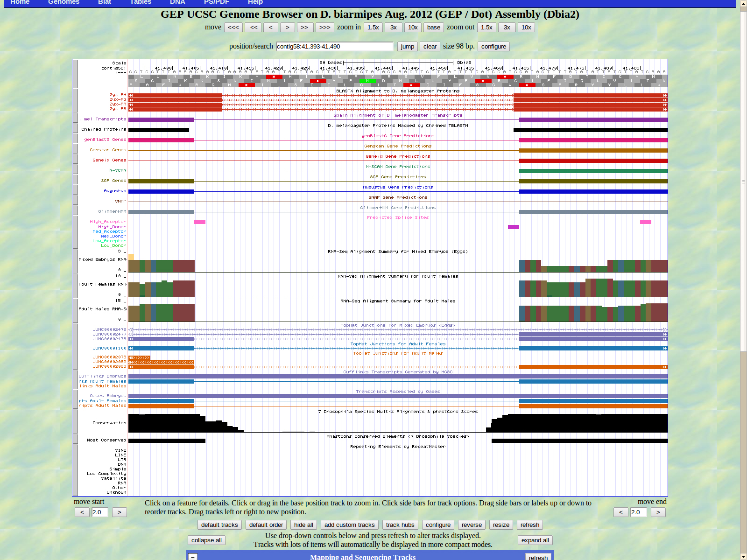Reverse the browser display
The width and height of the screenshot is (747, 560).
(472, 525)
